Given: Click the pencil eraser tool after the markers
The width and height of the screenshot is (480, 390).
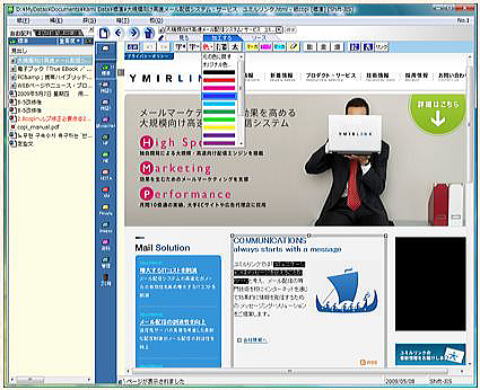Looking at the screenshot, I should click(x=293, y=47).
